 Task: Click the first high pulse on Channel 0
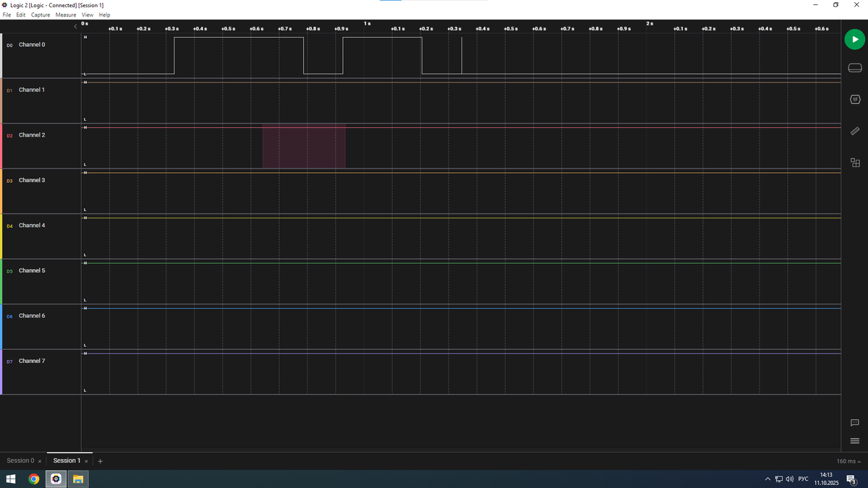coord(239,56)
